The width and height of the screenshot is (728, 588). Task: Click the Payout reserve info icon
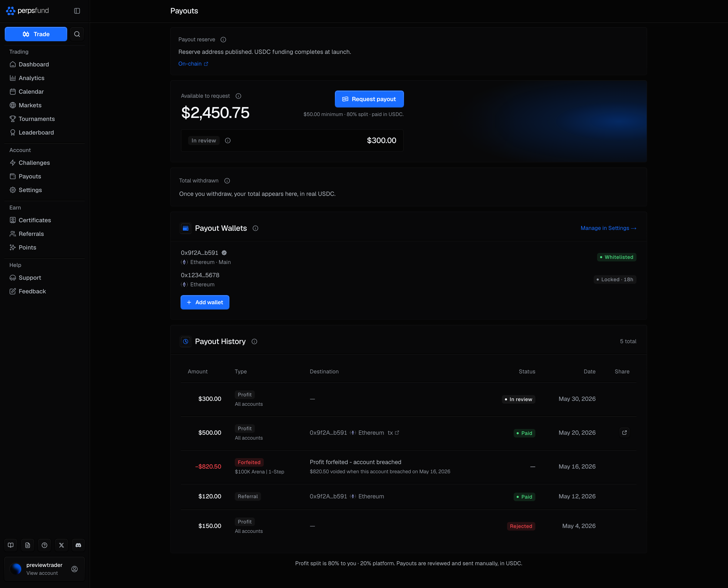223,40
